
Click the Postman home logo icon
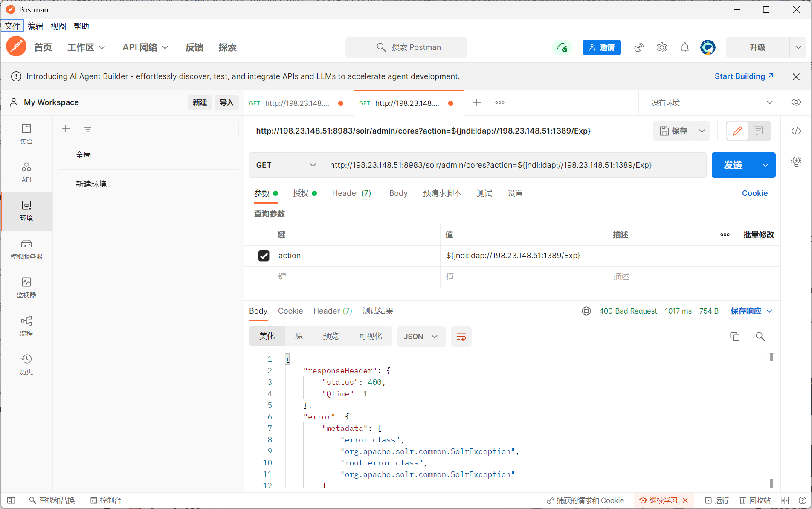click(16, 47)
